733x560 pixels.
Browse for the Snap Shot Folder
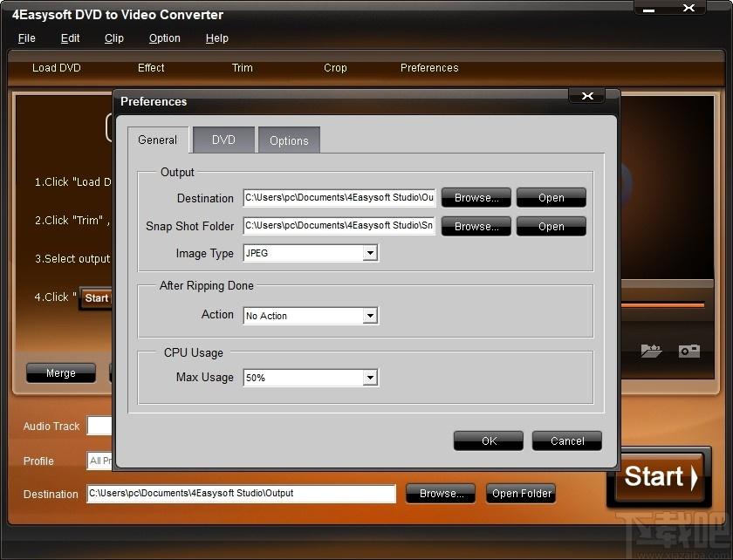click(476, 226)
